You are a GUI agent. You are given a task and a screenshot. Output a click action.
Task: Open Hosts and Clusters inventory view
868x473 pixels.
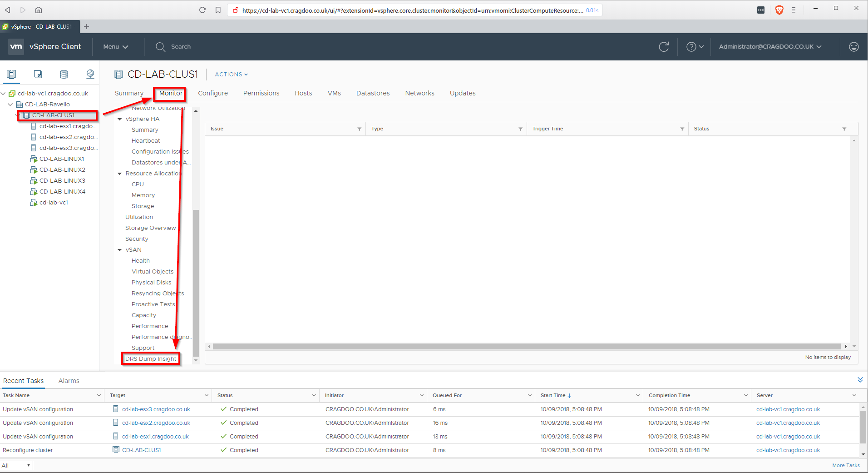(x=11, y=74)
